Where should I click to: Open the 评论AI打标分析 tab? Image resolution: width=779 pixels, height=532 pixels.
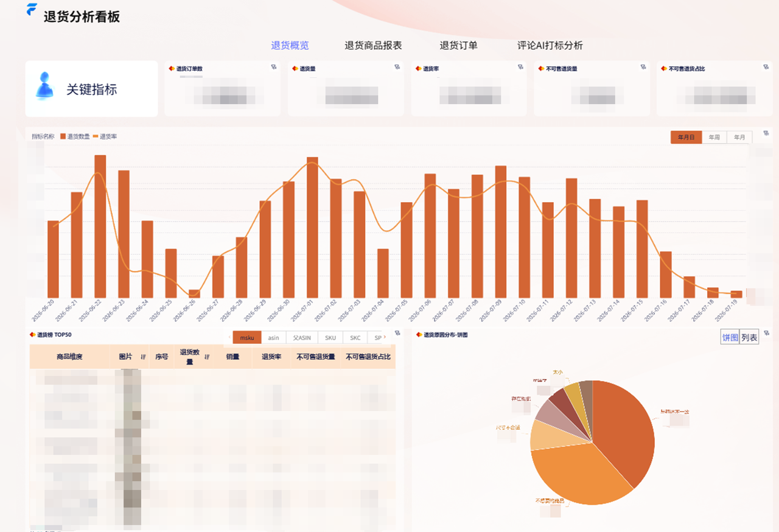point(550,46)
